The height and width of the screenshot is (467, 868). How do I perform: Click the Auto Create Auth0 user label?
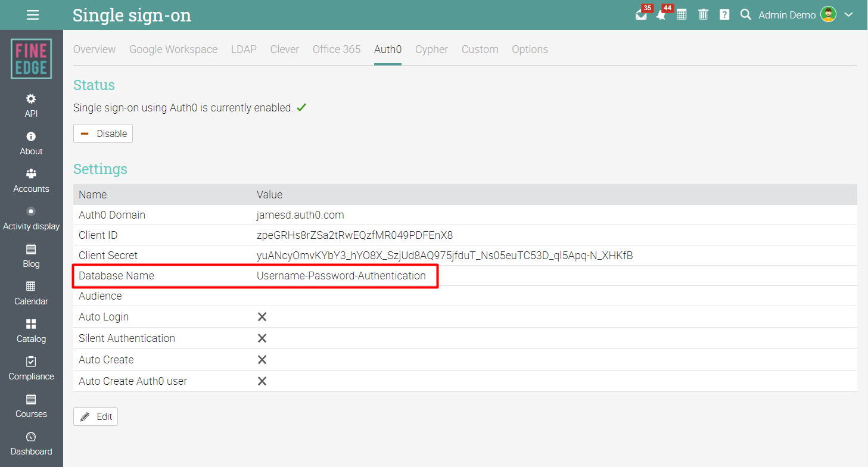pyautogui.click(x=133, y=381)
